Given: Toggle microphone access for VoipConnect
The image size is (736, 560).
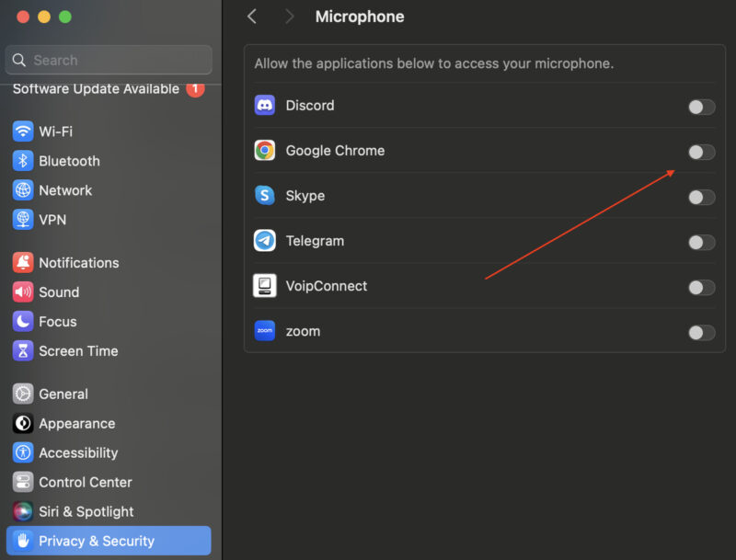Looking at the screenshot, I should (x=701, y=287).
